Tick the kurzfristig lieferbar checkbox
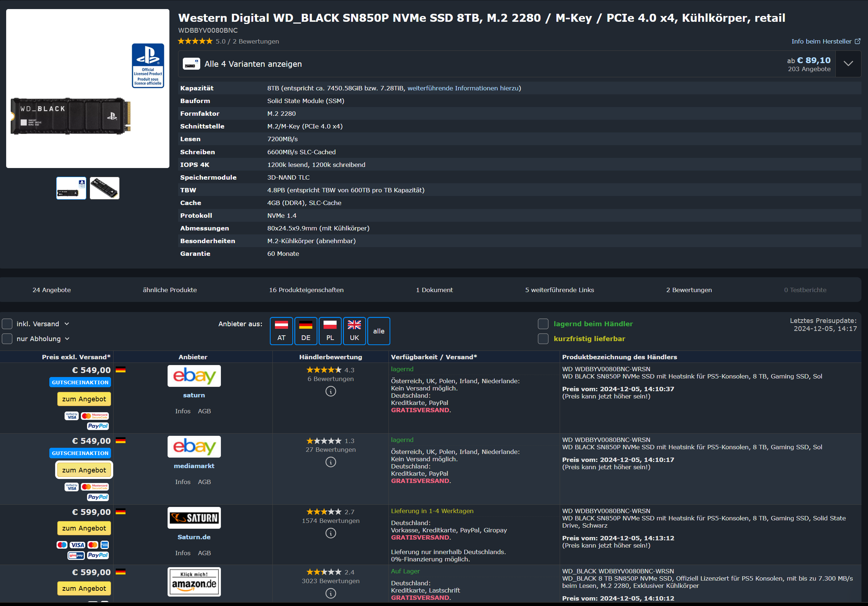 (x=543, y=339)
